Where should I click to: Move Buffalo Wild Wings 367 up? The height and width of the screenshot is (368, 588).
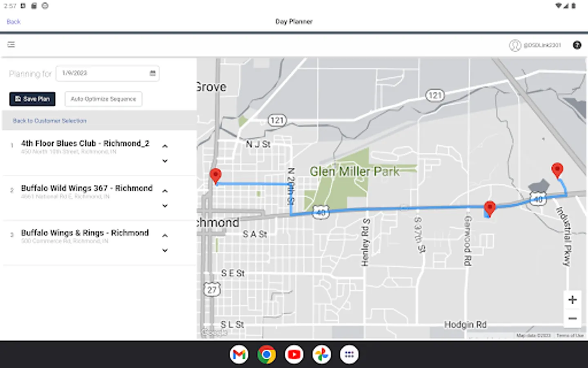(x=165, y=191)
